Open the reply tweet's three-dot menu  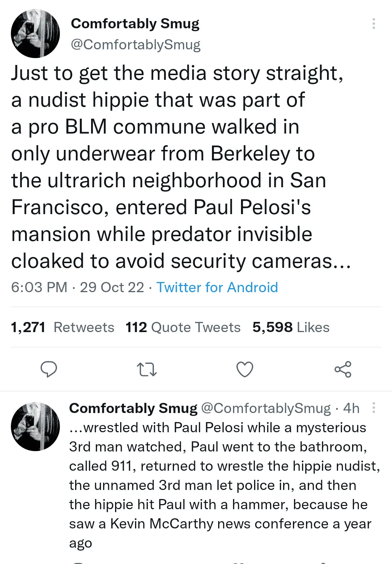click(x=373, y=408)
